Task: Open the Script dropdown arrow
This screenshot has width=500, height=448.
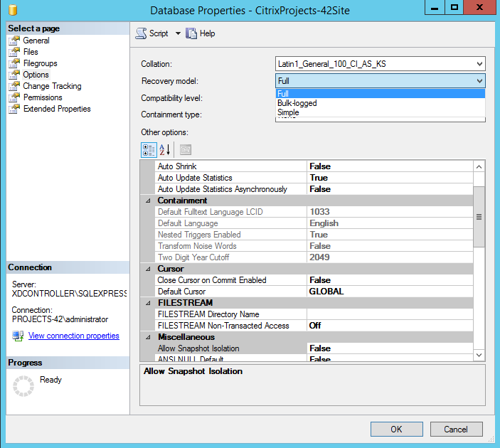Action: 178,33
